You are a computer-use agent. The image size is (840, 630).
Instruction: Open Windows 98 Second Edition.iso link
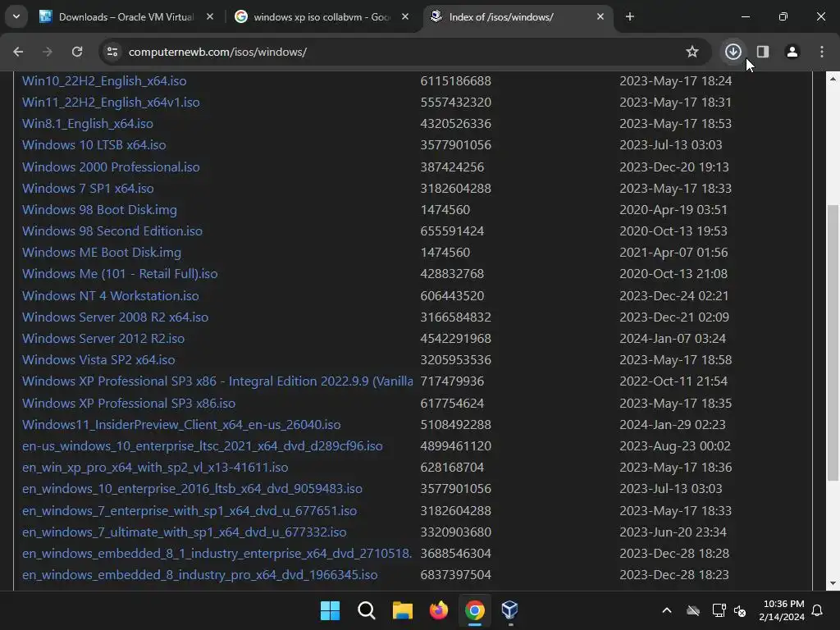112,231
